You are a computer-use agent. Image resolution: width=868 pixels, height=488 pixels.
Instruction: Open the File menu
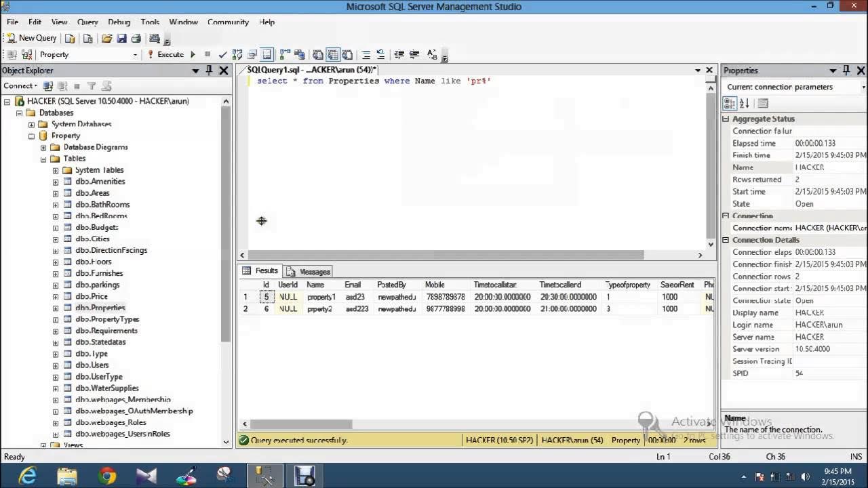pos(12,22)
